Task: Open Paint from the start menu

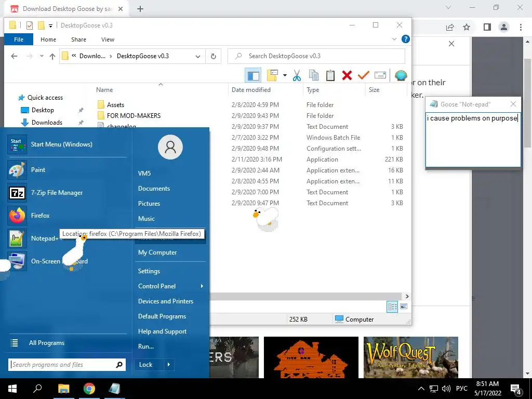Action: (38, 170)
